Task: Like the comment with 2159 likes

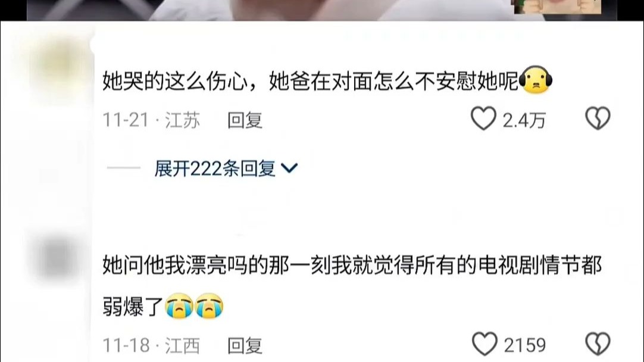Action: [x=484, y=344]
